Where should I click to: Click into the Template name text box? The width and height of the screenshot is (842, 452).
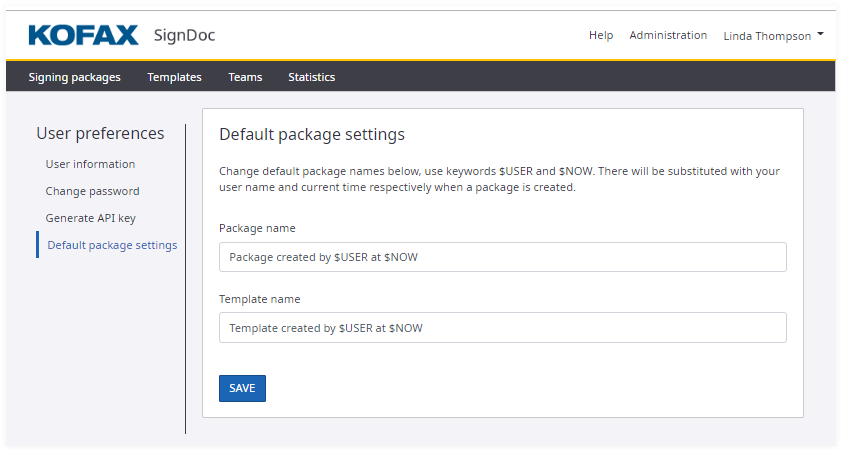502,328
